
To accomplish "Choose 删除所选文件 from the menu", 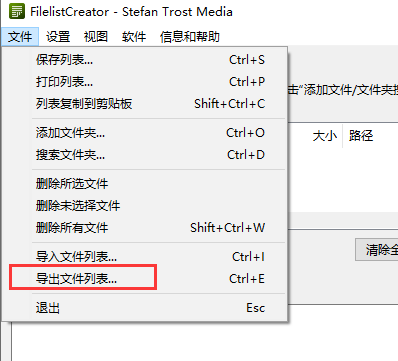I will 150,184.
